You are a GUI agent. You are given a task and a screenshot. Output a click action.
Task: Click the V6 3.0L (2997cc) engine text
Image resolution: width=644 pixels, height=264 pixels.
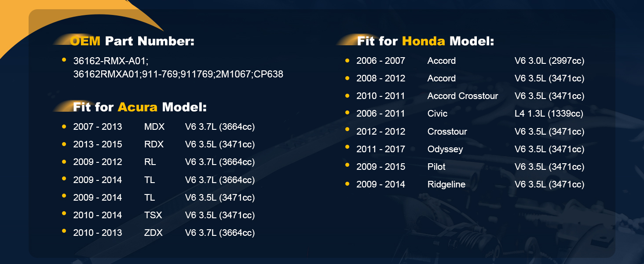coord(549,61)
